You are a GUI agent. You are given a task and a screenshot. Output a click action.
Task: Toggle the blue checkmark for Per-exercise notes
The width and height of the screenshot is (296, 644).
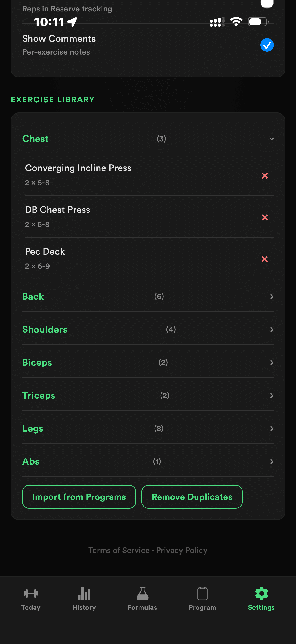tap(267, 45)
